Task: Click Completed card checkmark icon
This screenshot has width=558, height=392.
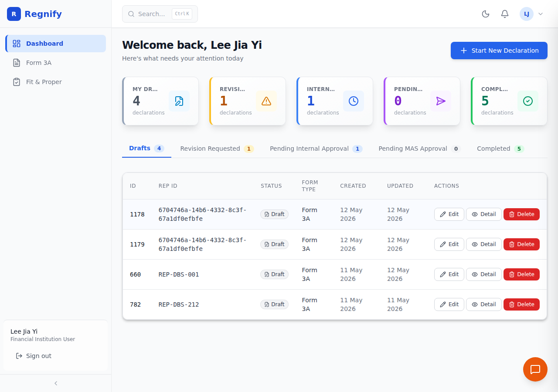Action: [x=528, y=101]
